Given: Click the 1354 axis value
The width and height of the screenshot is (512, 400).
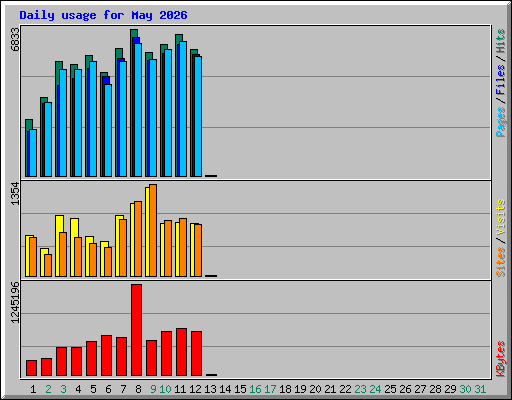Looking at the screenshot, I should [15, 193].
